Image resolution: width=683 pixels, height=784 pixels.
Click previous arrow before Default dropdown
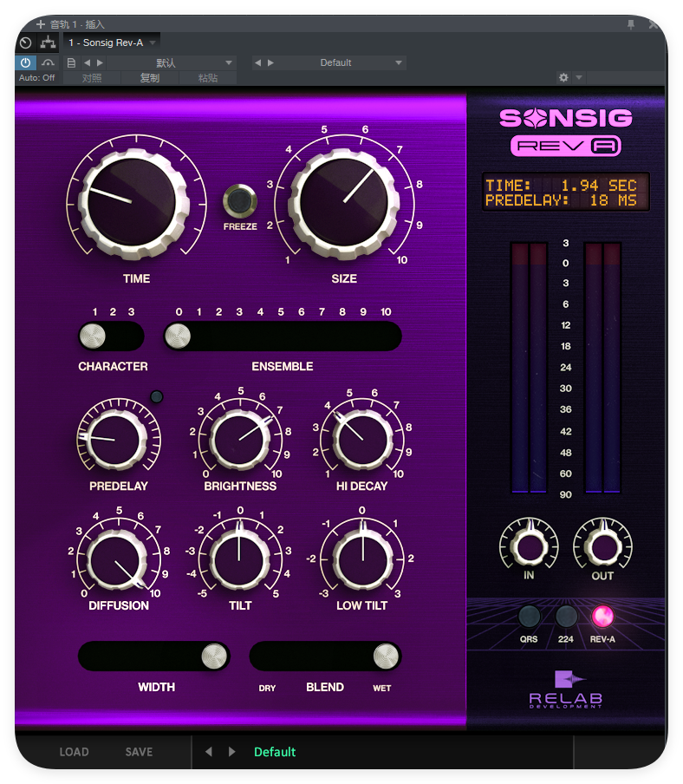click(257, 62)
